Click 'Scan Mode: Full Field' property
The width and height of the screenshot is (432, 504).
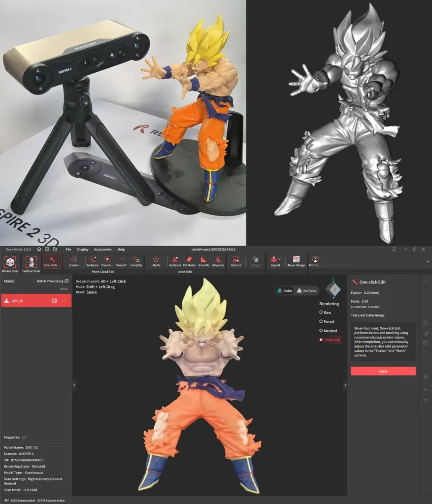(20, 490)
